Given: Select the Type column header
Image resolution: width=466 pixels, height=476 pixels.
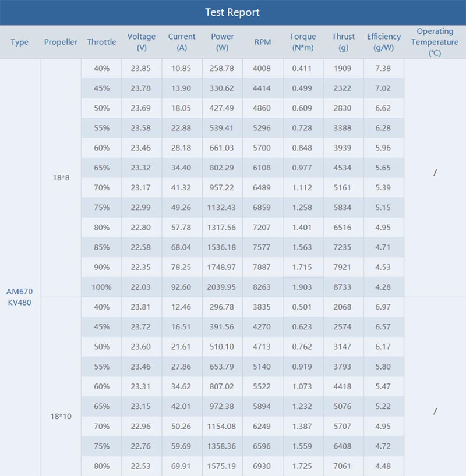Looking at the screenshot, I should pyautogui.click(x=20, y=42).
